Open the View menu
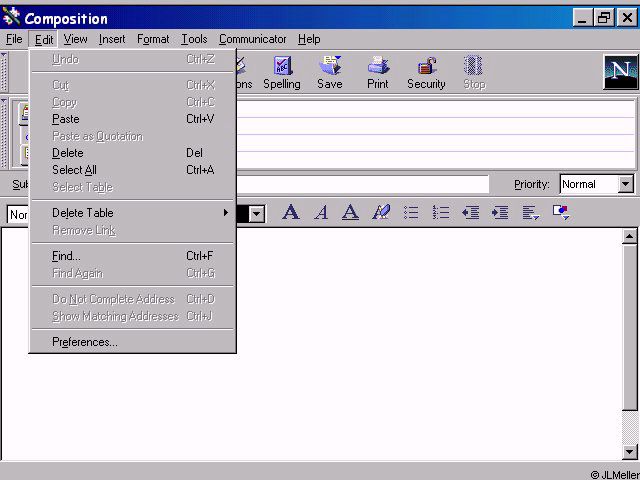This screenshot has width=640, height=480. pos(76,39)
